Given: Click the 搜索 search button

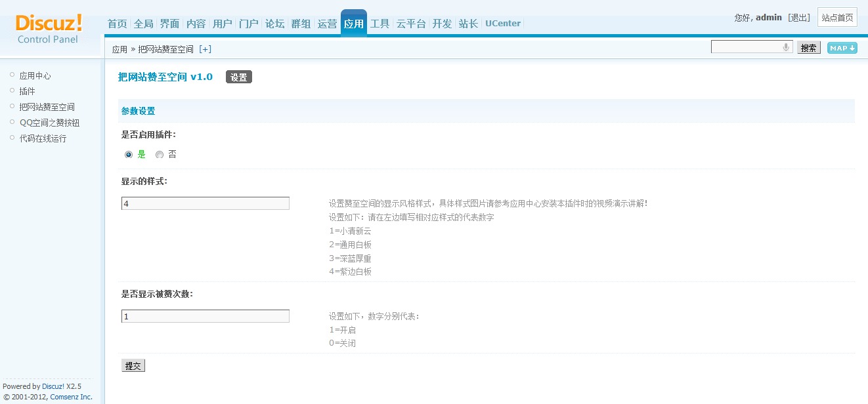Looking at the screenshot, I should 809,48.
